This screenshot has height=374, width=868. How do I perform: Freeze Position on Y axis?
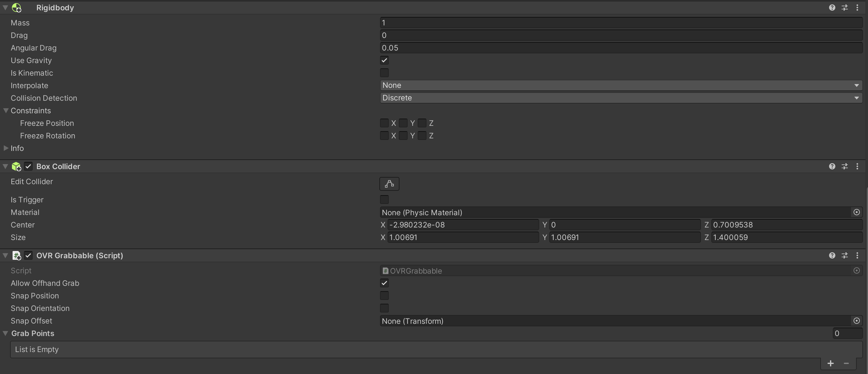pos(403,123)
